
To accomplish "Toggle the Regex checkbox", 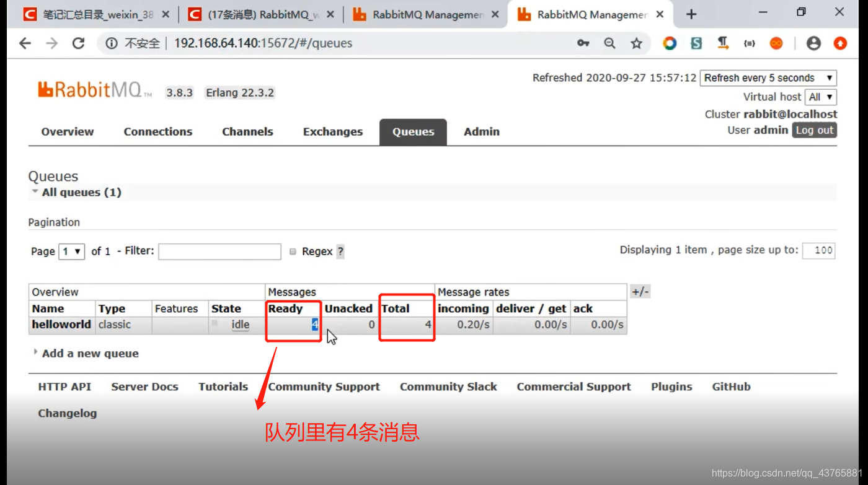I will coord(293,251).
